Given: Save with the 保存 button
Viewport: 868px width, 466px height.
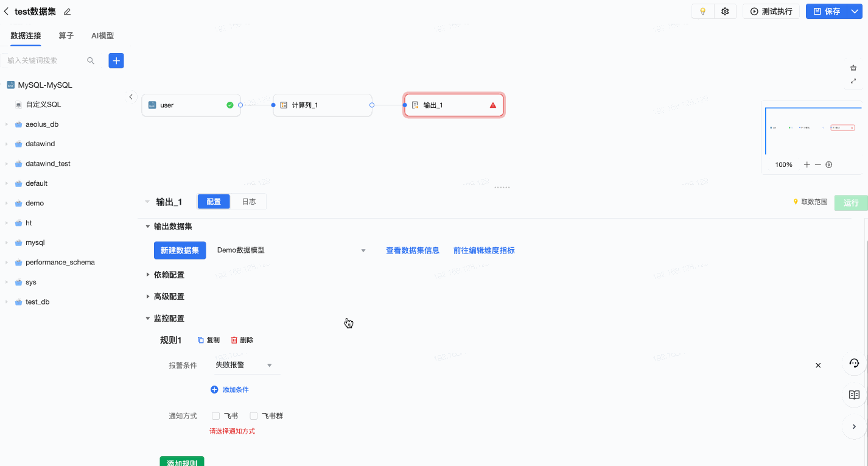Looking at the screenshot, I should click(x=827, y=12).
